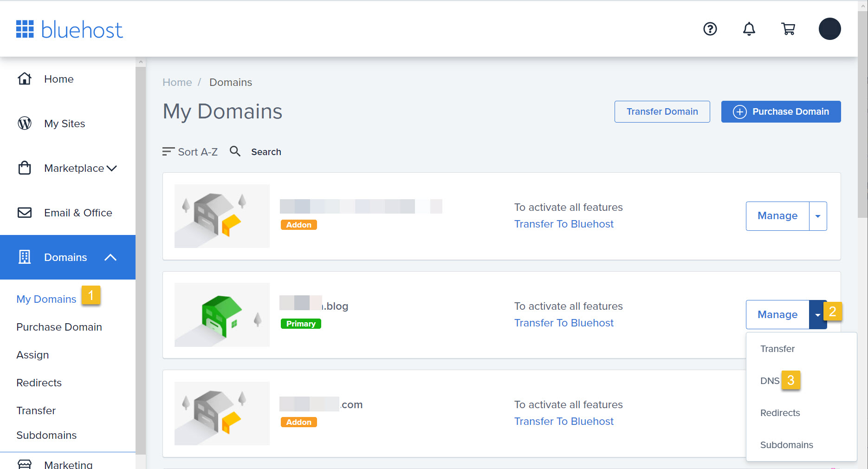Open the Manage dropdown arrow for first Addon domain

pyautogui.click(x=818, y=216)
